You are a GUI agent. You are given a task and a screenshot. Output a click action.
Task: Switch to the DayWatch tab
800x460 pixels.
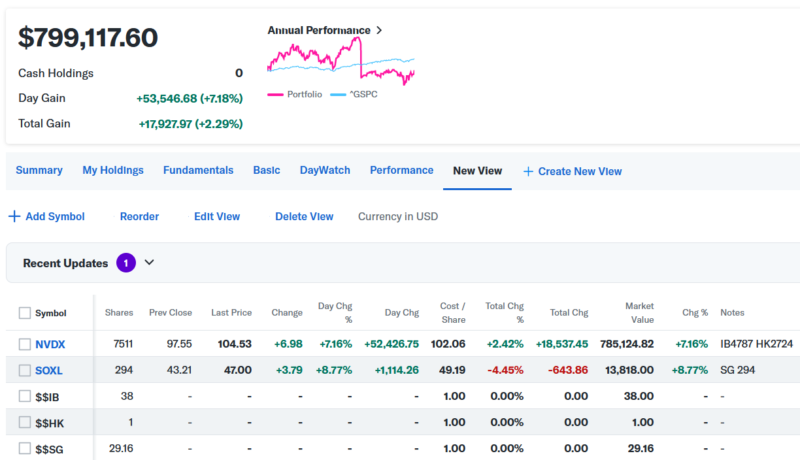(325, 170)
